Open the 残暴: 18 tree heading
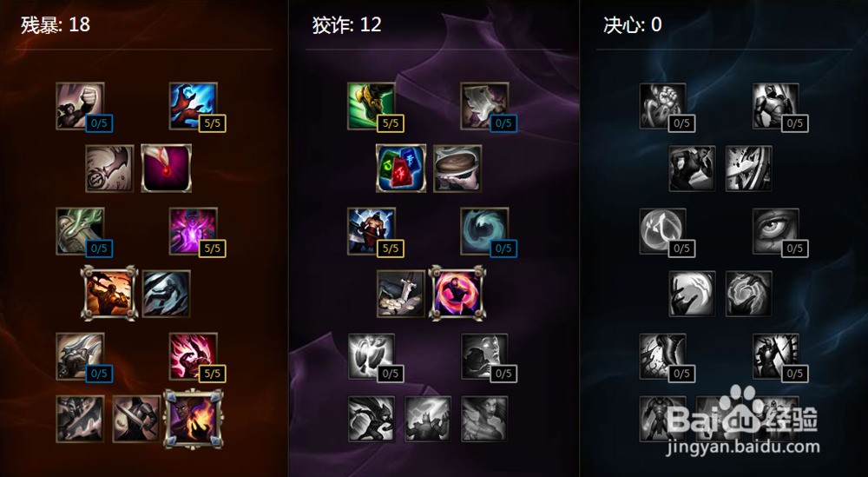 click(56, 24)
